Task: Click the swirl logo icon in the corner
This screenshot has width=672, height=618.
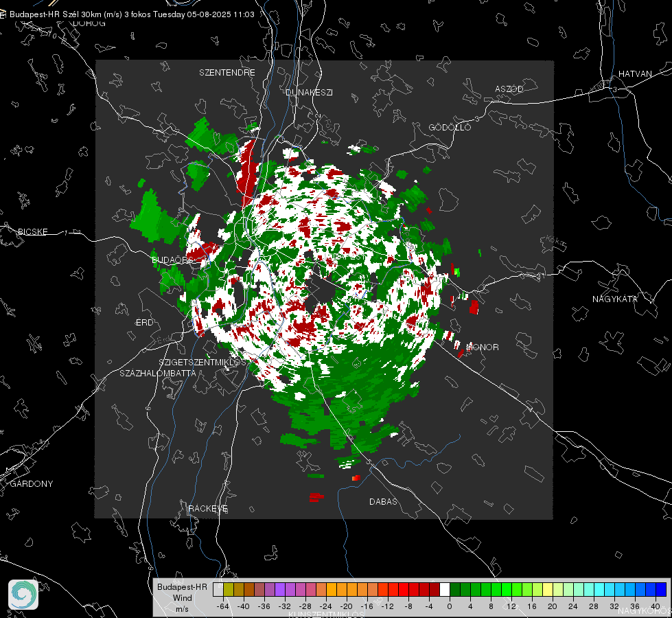Action: 23,595
